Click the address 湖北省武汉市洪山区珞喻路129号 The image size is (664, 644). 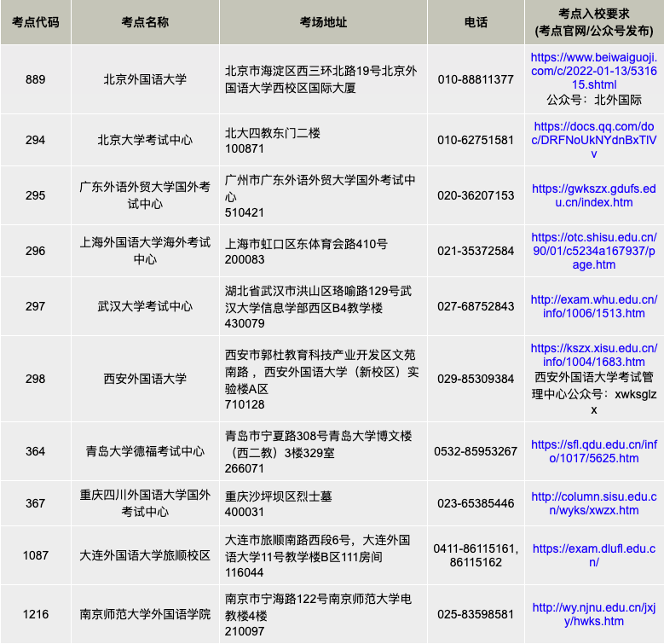(x=312, y=291)
